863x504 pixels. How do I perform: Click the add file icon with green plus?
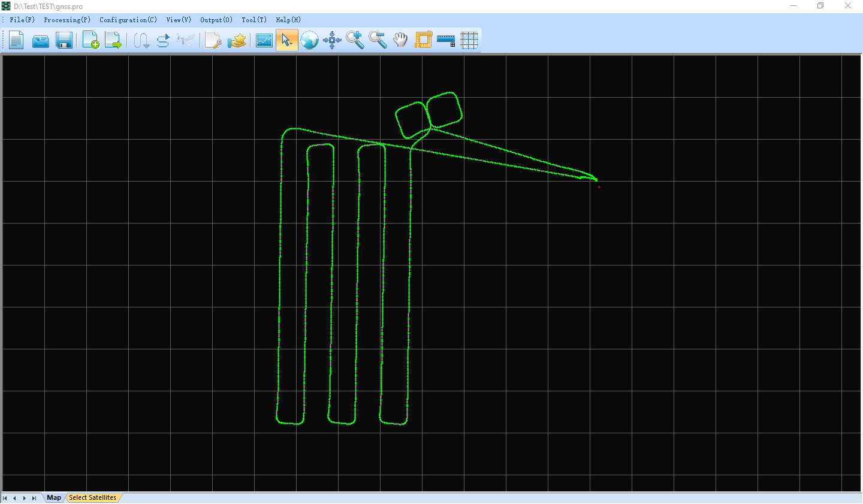pos(90,40)
